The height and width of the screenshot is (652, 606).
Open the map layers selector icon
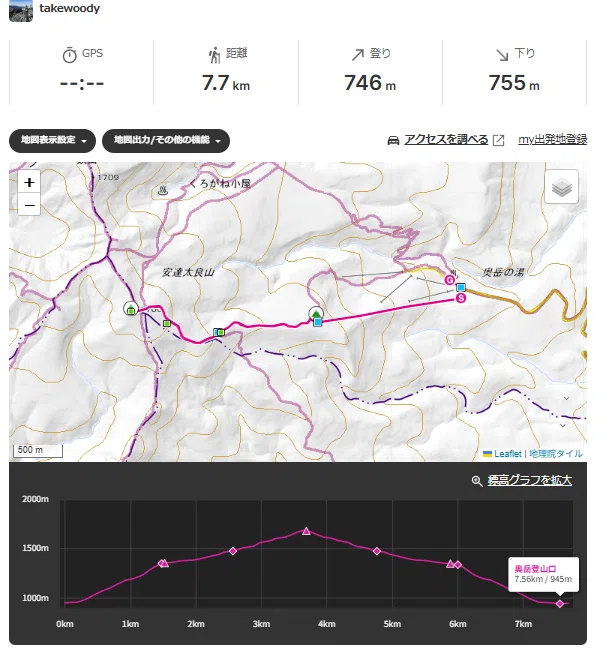click(x=561, y=187)
